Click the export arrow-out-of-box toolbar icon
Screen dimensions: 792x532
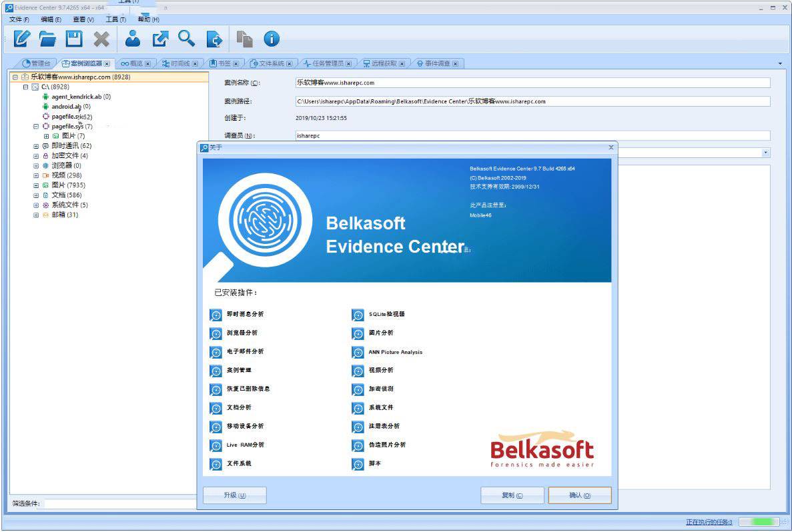pyautogui.click(x=161, y=39)
